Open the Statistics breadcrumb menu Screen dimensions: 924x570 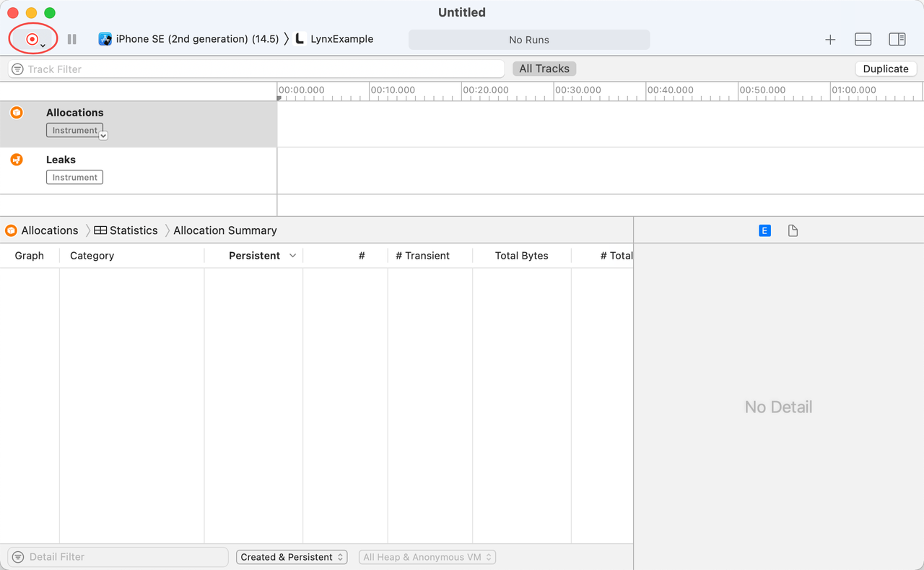point(126,230)
